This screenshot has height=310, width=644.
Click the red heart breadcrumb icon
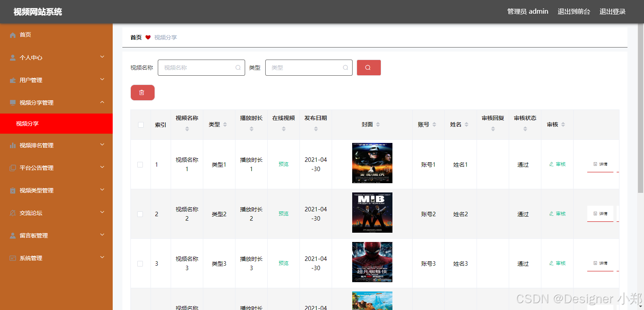148,37
